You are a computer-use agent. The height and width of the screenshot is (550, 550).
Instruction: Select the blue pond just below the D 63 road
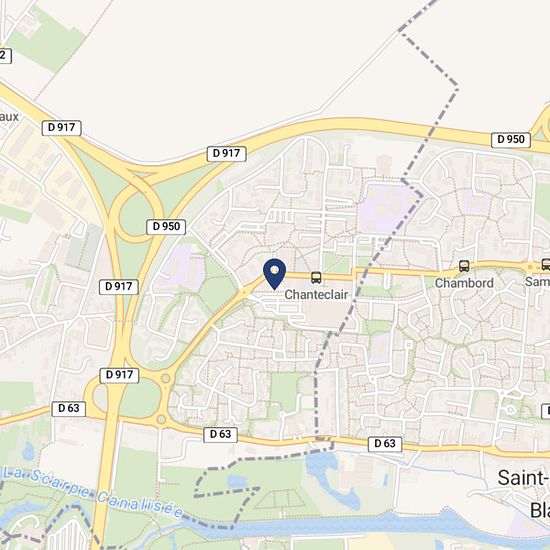321,463
